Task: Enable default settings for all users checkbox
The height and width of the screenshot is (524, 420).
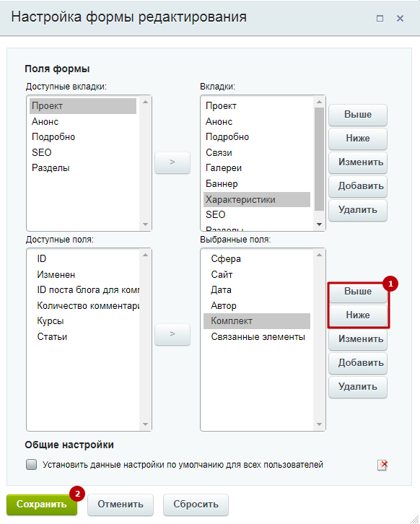Action: [32, 465]
